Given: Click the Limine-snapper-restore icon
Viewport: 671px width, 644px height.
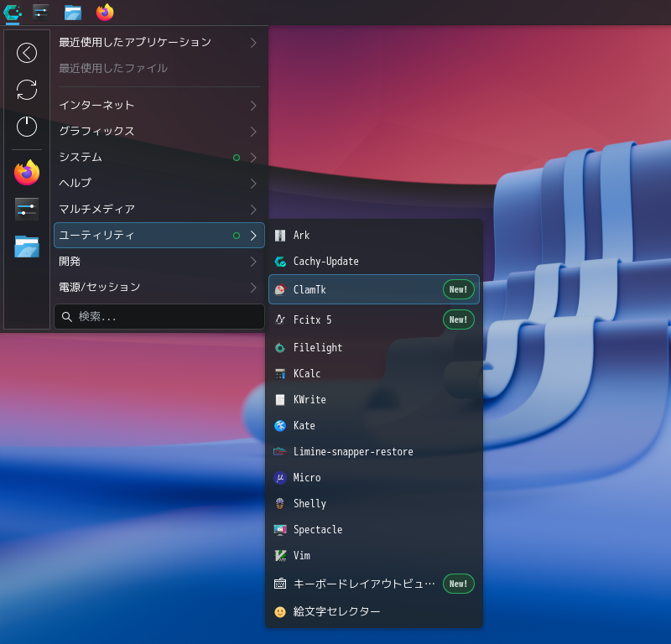Looking at the screenshot, I should (280, 451).
